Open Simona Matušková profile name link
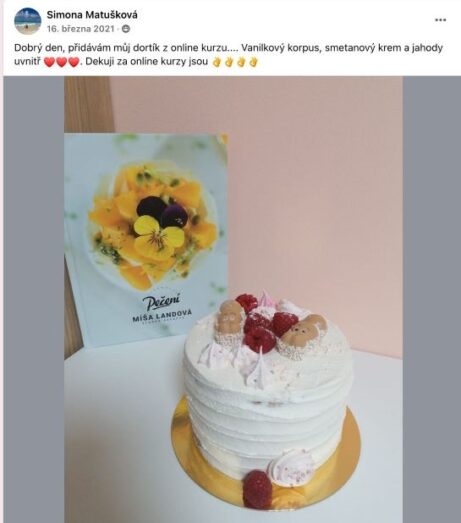The image size is (461, 523). [x=92, y=15]
